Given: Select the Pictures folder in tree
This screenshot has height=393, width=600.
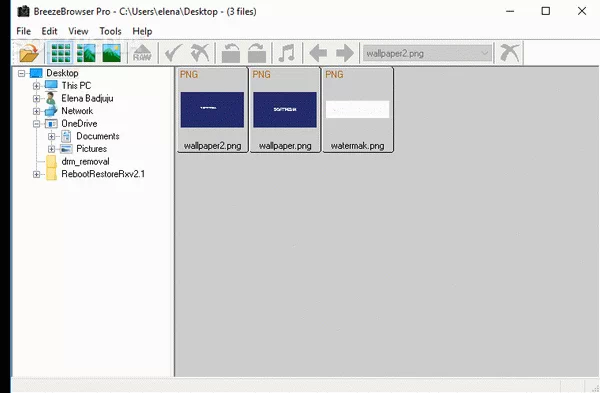Looking at the screenshot, I should 91,149.
